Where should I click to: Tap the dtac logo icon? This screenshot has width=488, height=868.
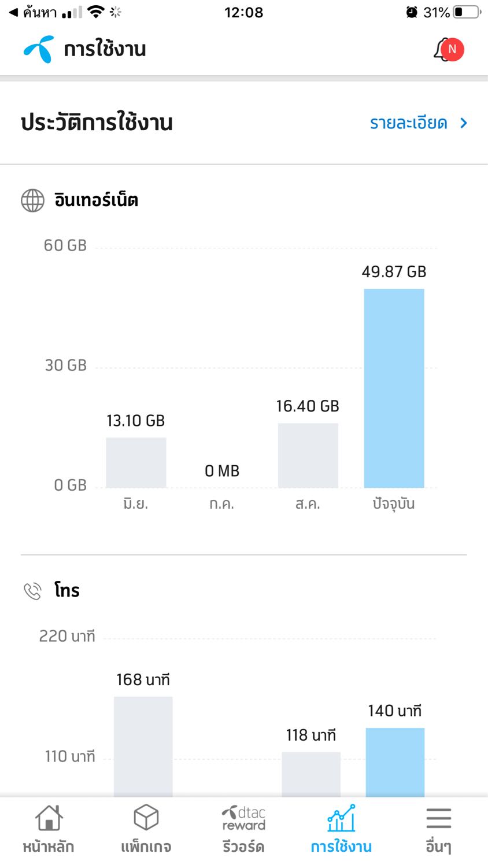coord(39,49)
